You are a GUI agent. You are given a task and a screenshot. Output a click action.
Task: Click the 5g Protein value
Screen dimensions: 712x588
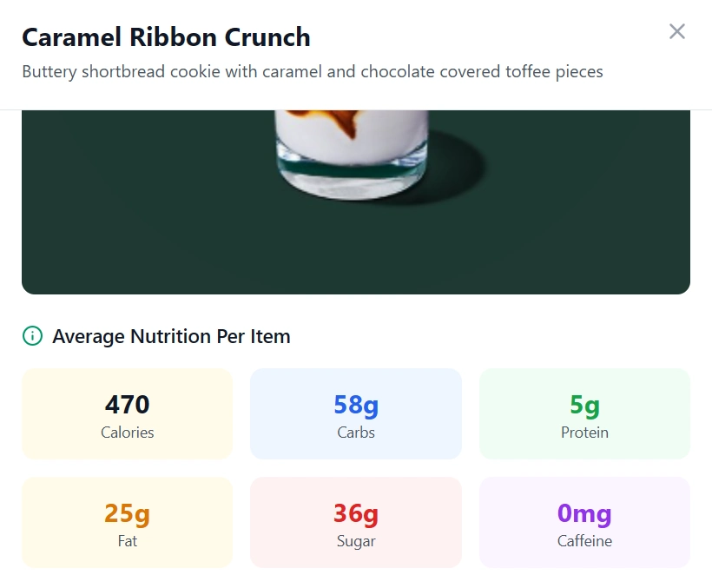click(x=584, y=403)
